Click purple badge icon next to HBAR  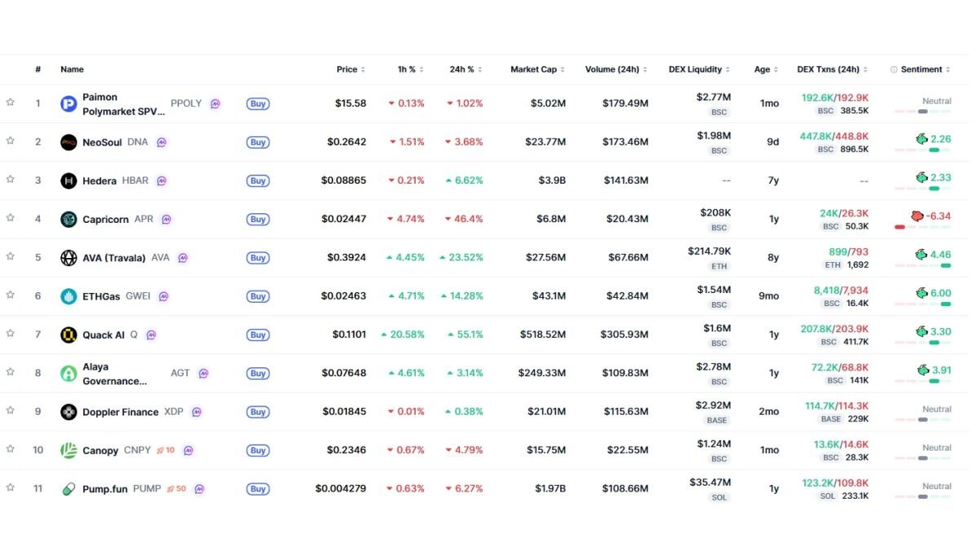click(x=162, y=180)
